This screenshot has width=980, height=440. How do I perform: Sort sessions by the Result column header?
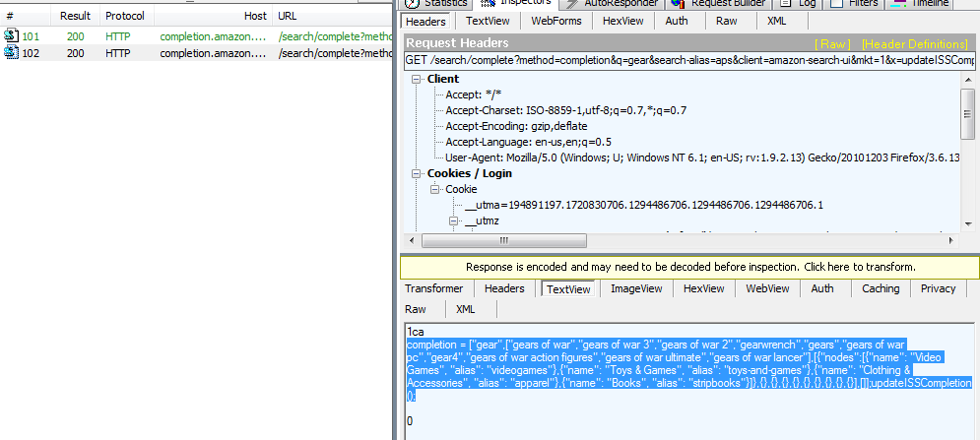click(x=75, y=16)
